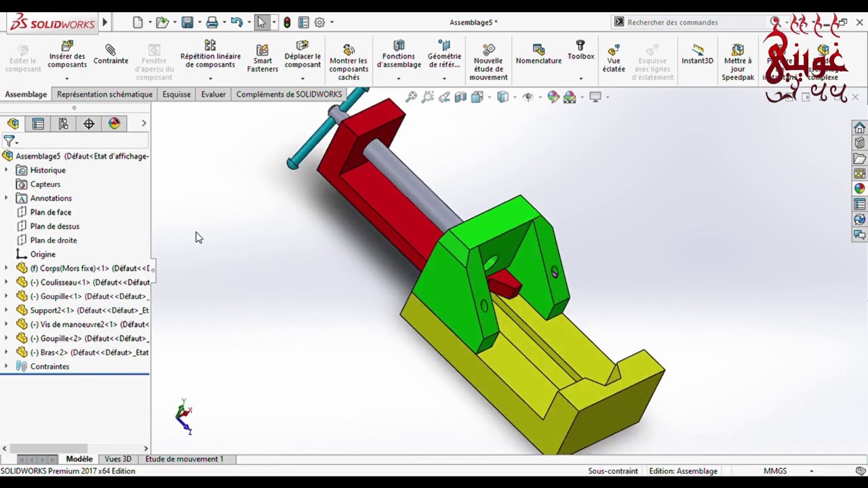Expand the Historique tree node

[x=6, y=170]
